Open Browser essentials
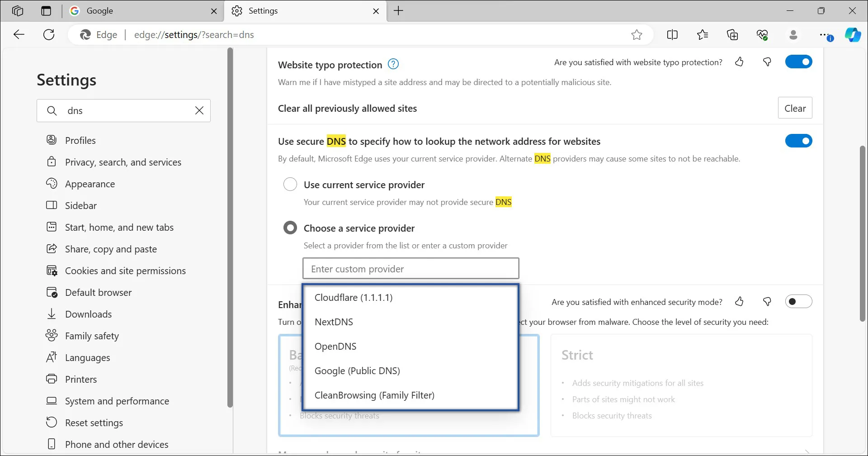The height and width of the screenshot is (456, 868). click(x=763, y=34)
